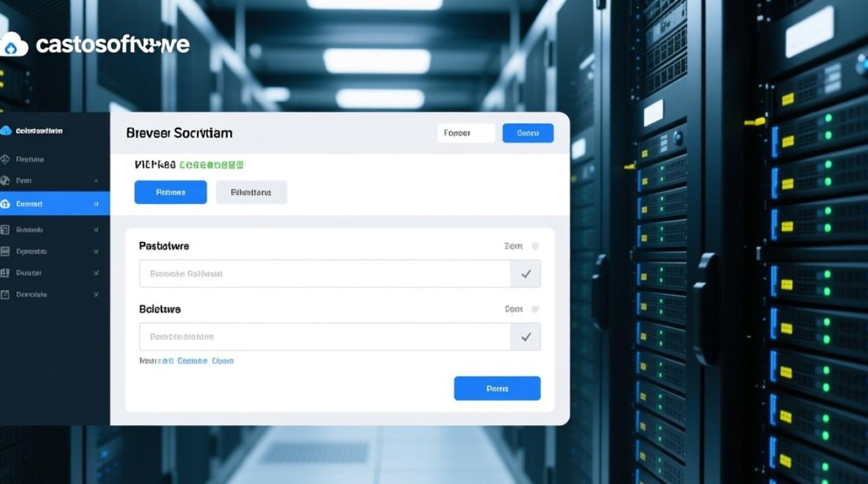
Task: Click the first sidebar menu item's icon
Action: click(6, 159)
